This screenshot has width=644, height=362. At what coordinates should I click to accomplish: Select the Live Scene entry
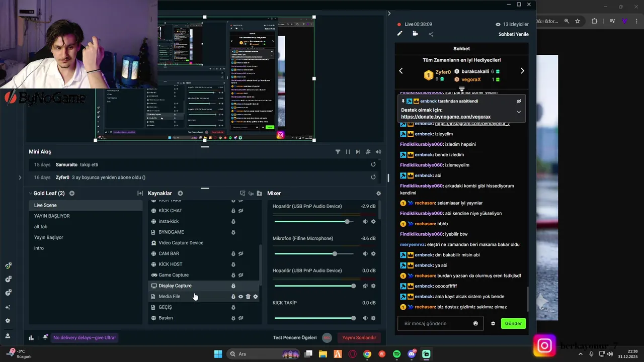(86, 205)
